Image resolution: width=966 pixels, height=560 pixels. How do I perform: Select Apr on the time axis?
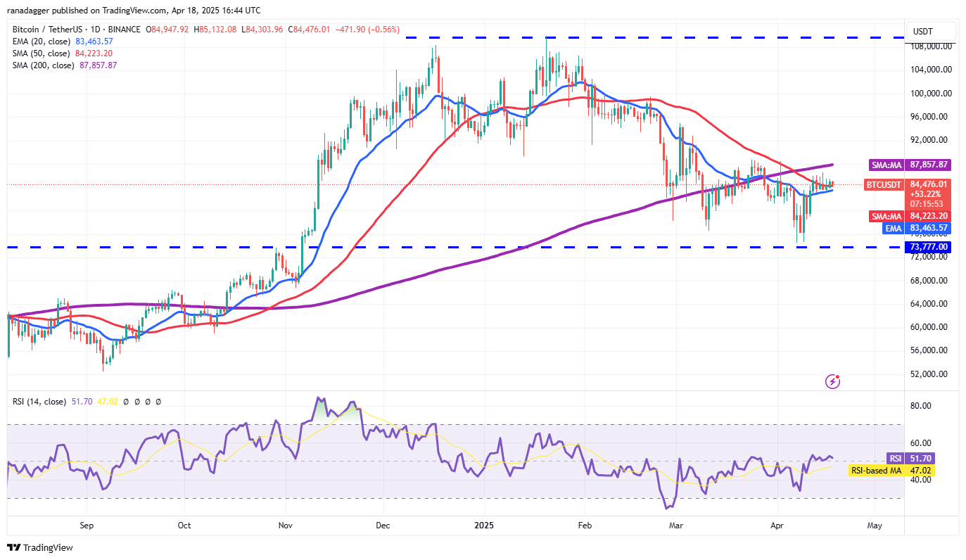pyautogui.click(x=777, y=525)
